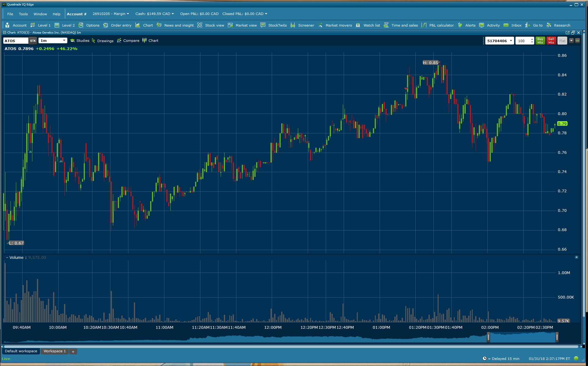Toggle the symbol link chain icon
This screenshot has width=588, height=366.
(577, 41)
